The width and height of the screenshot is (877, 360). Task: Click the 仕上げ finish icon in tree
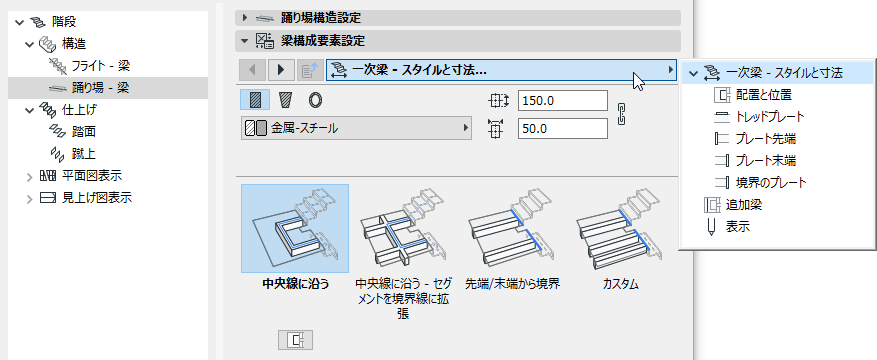48,110
